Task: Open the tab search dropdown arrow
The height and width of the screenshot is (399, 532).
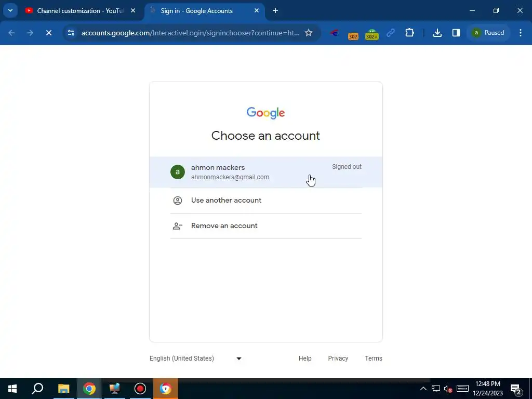Action: [10, 10]
